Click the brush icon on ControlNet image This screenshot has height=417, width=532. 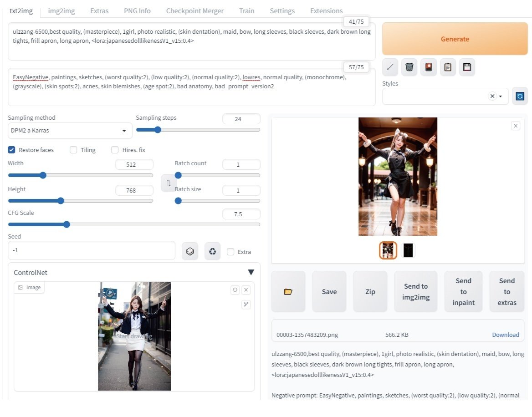pyautogui.click(x=246, y=304)
